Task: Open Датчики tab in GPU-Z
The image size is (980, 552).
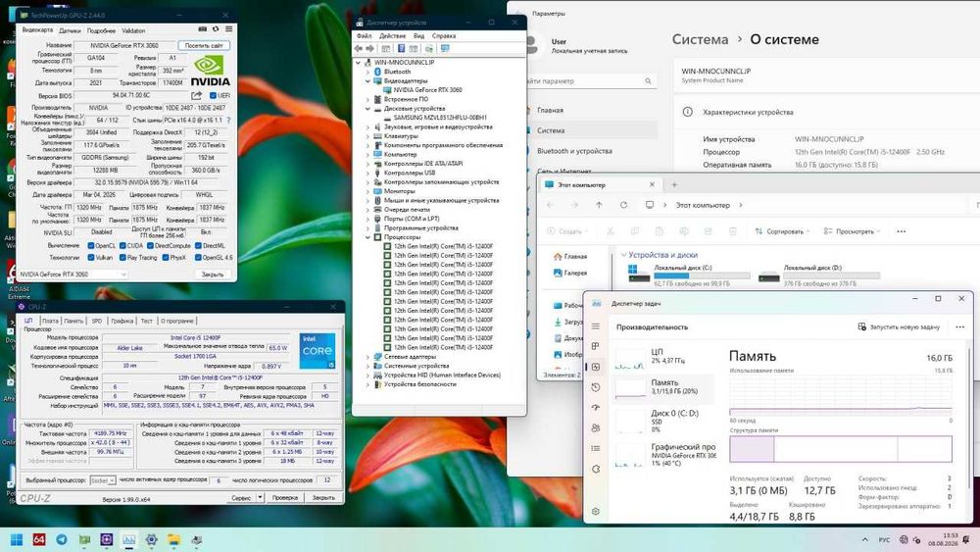Action: tap(70, 30)
